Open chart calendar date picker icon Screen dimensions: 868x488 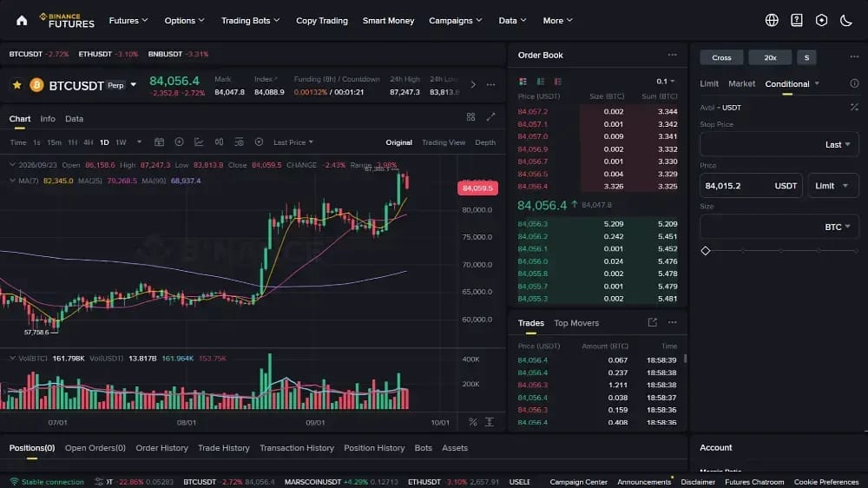(x=159, y=142)
